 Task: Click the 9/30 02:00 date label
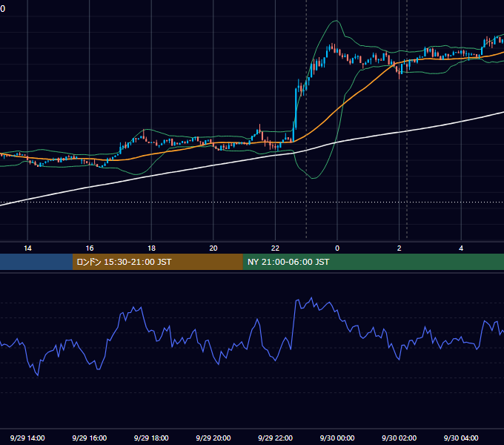[399, 438]
